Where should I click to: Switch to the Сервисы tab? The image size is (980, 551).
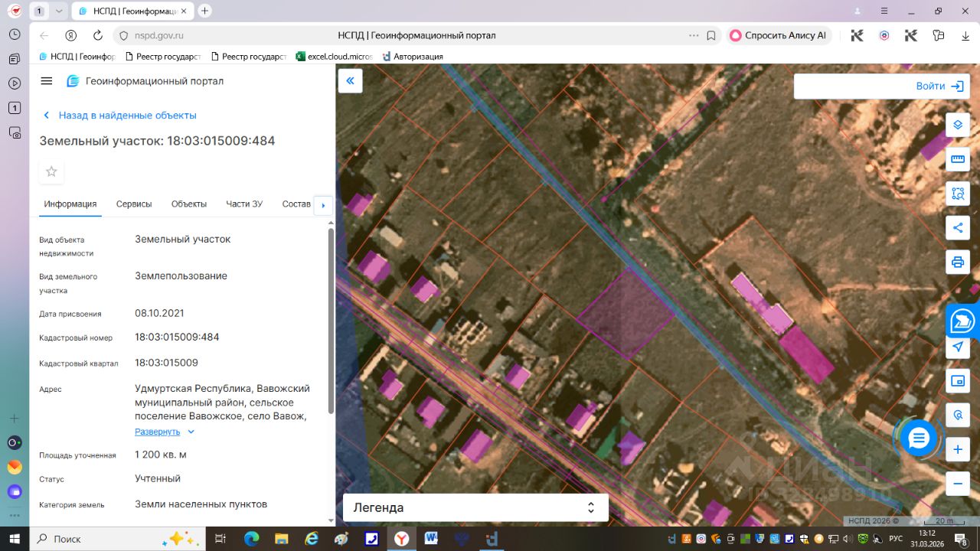pos(134,204)
